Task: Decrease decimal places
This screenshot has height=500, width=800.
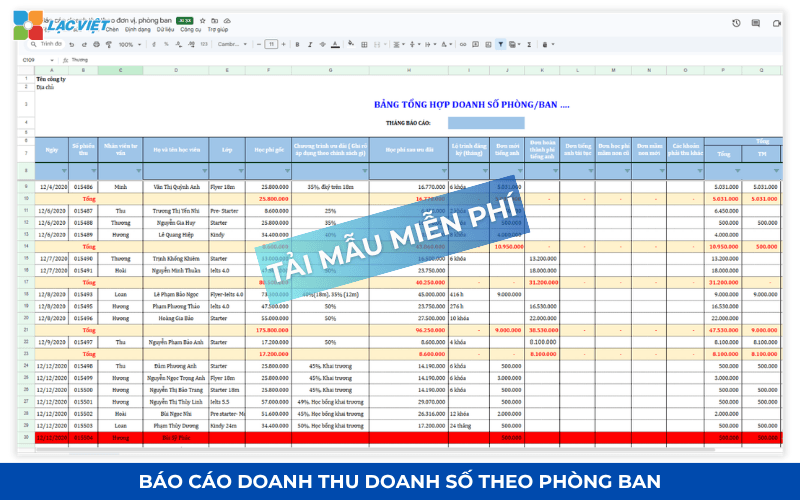Action: pos(179,44)
